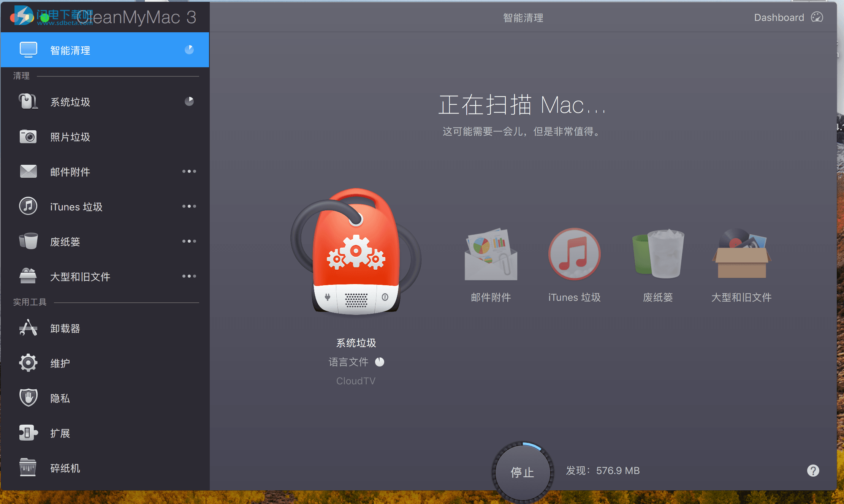
Task: Click the 大型和旧文件 box icon in sidebar
Action: (x=28, y=276)
